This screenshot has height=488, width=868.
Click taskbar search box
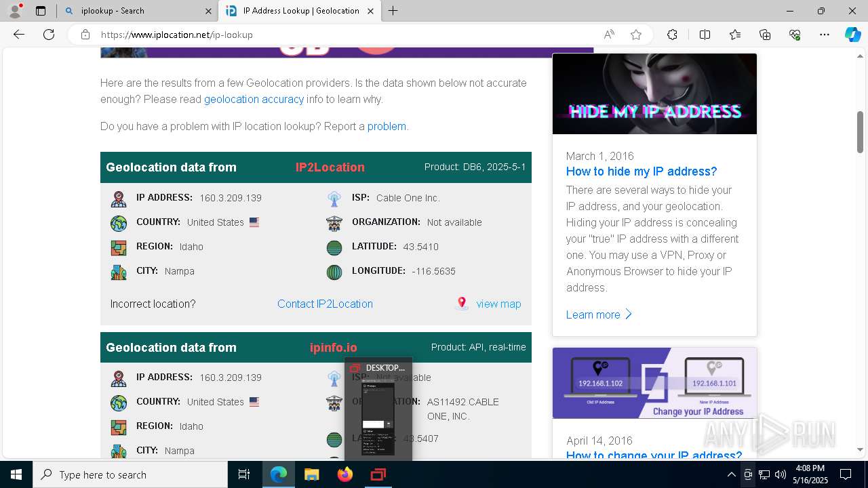(130, 474)
